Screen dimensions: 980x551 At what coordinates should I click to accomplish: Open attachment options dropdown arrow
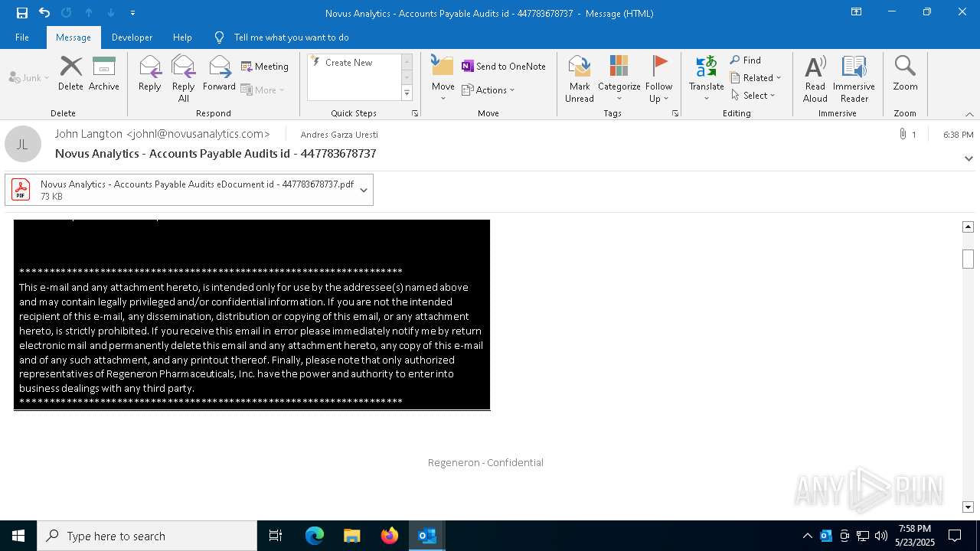pyautogui.click(x=364, y=190)
